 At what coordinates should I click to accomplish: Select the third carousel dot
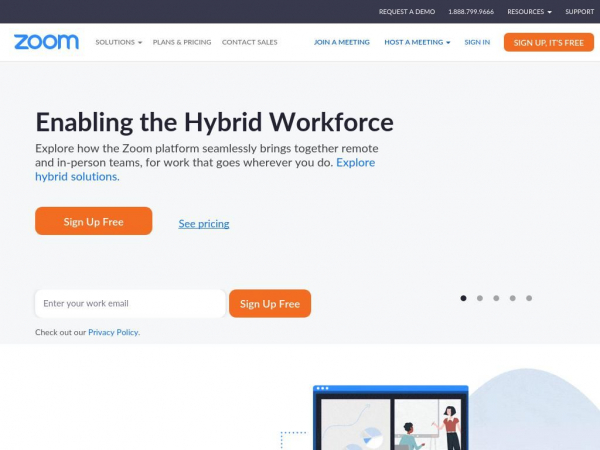(x=496, y=298)
